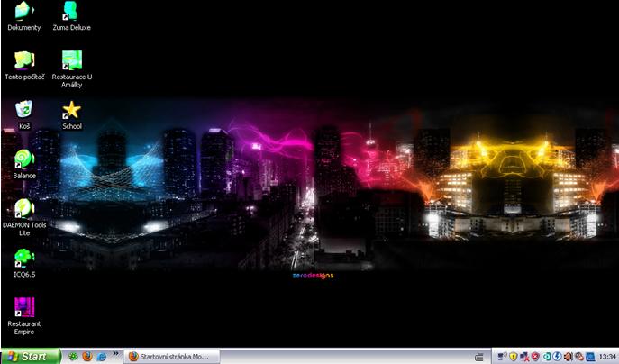Viewport: 619px width, 364px height.
Task: Click the blue monitor tray icon
Action: [590, 357]
